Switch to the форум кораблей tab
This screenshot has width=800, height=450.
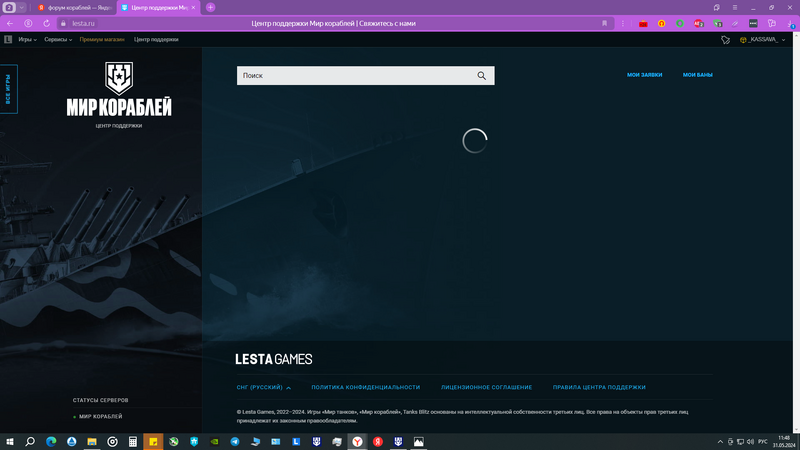[x=75, y=8]
